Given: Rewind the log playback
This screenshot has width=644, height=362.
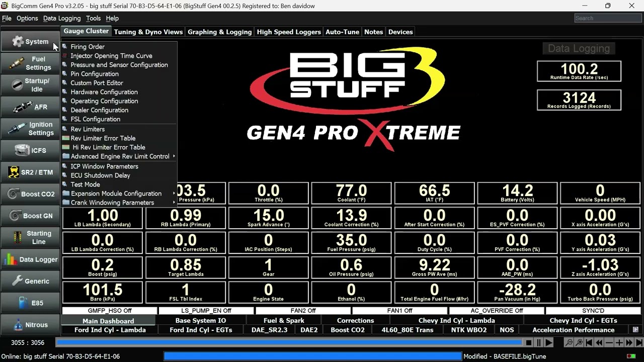Looking at the screenshot, I should (x=599, y=343).
